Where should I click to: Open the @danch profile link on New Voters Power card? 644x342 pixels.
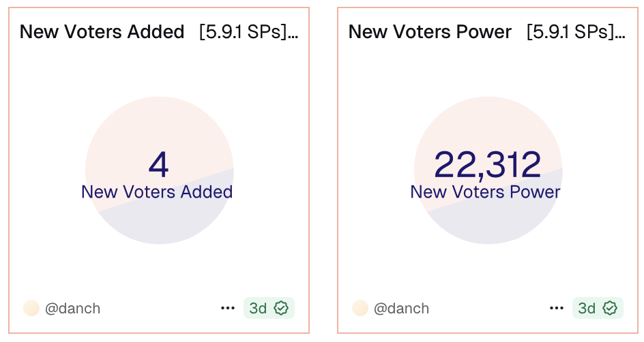point(401,309)
